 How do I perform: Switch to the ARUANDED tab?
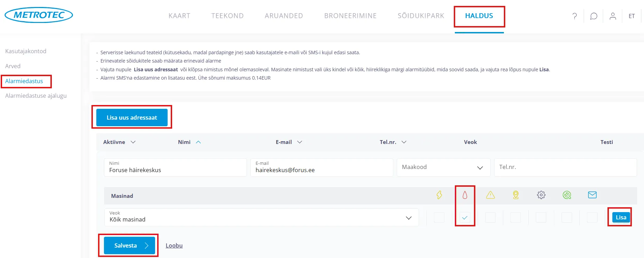click(x=284, y=16)
